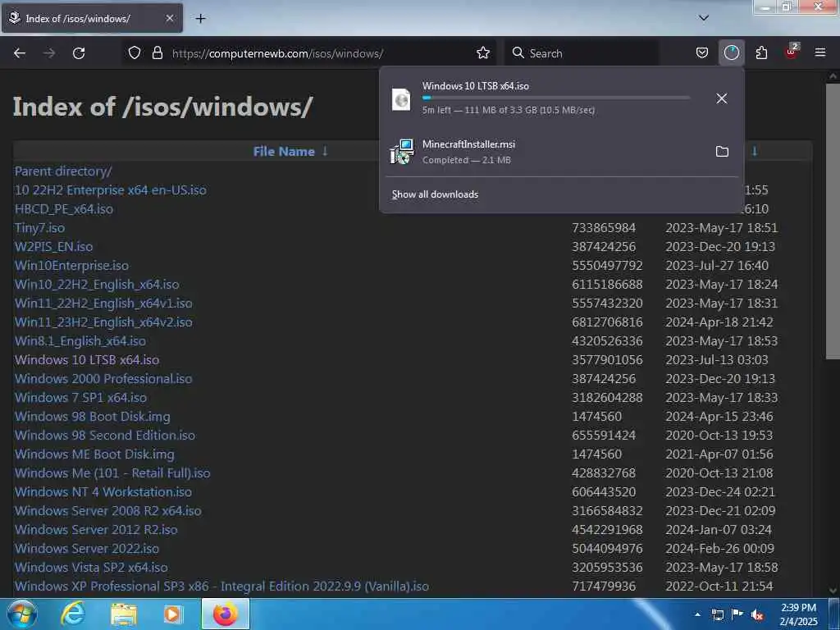Viewport: 840px width, 630px height.
Task: Open Windows ME Boot Disk.img link
Action: [94, 454]
